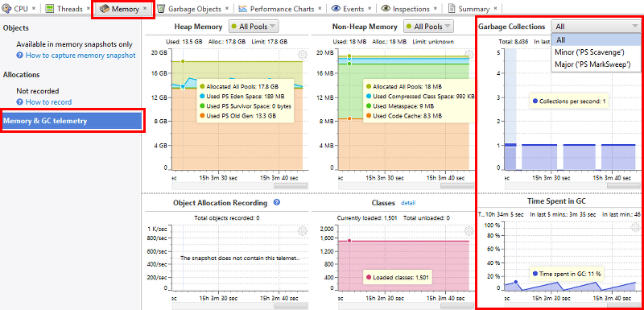
Task: Select the Memory tab
Action: (124, 9)
